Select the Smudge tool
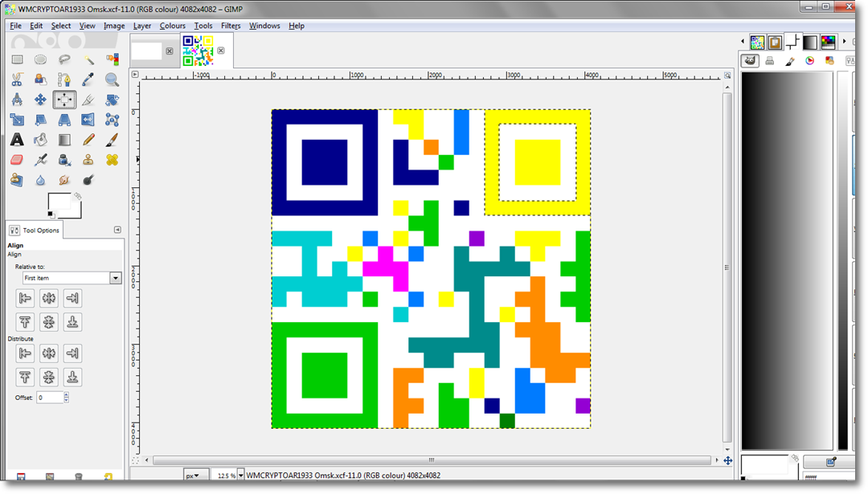Image resolution: width=868 pixels, height=494 pixels. coord(64,180)
